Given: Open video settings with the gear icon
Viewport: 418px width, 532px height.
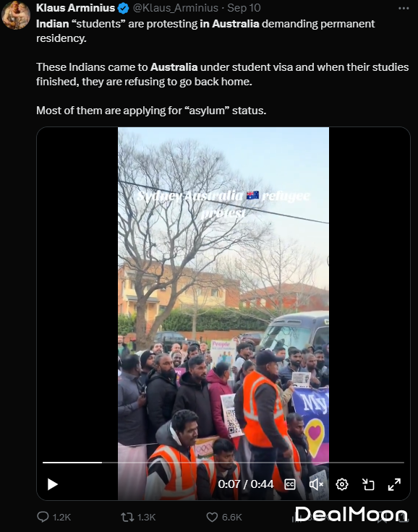Looking at the screenshot, I should [342, 484].
